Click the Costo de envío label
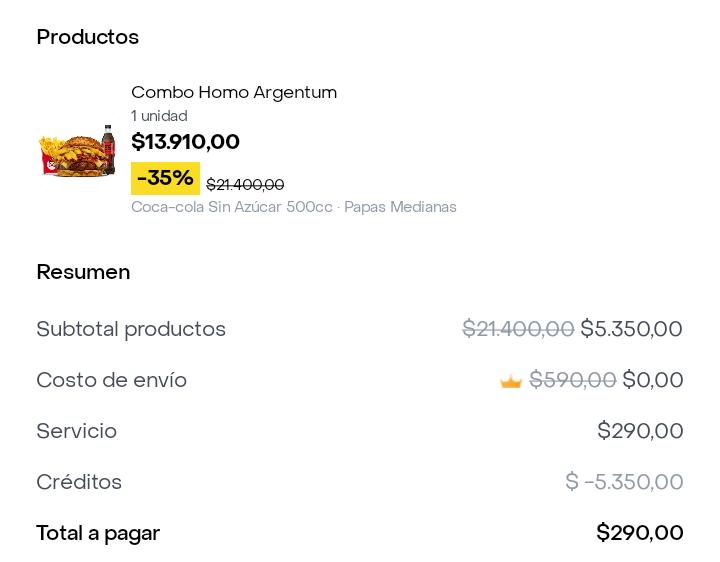 pyautogui.click(x=112, y=380)
